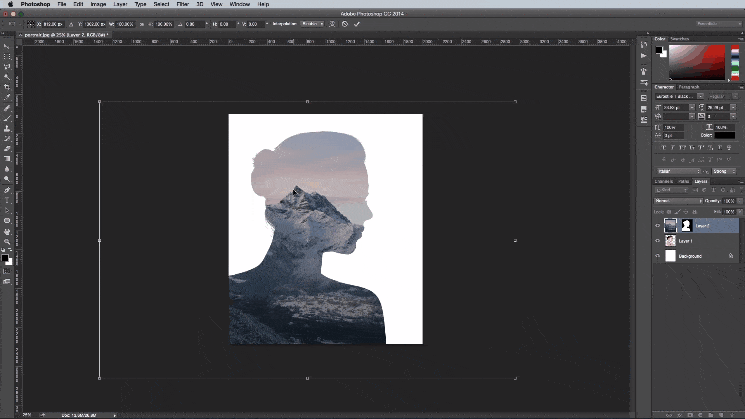Click the Character panel text color swatch
The height and width of the screenshot is (419, 745).
(724, 136)
